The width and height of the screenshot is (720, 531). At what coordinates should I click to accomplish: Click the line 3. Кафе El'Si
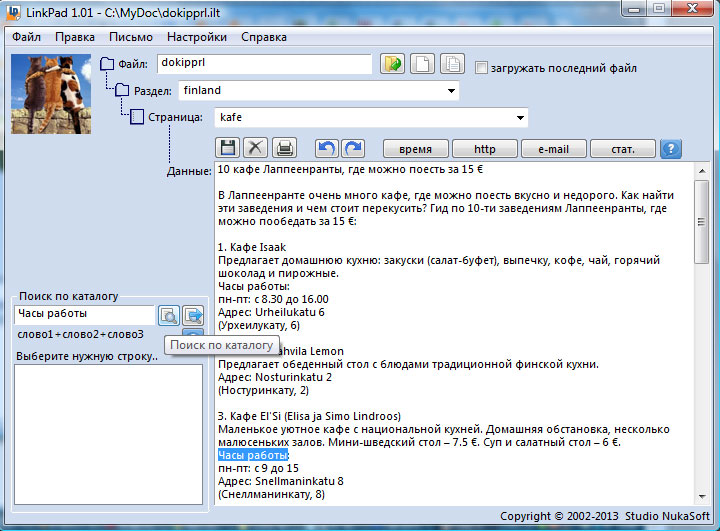309,416
